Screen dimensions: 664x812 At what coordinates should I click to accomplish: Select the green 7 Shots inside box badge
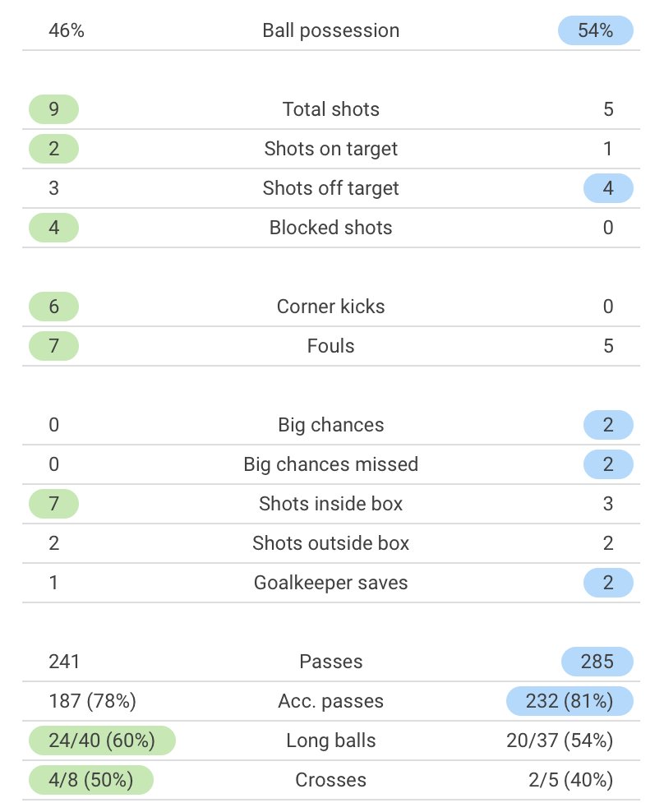pos(53,504)
